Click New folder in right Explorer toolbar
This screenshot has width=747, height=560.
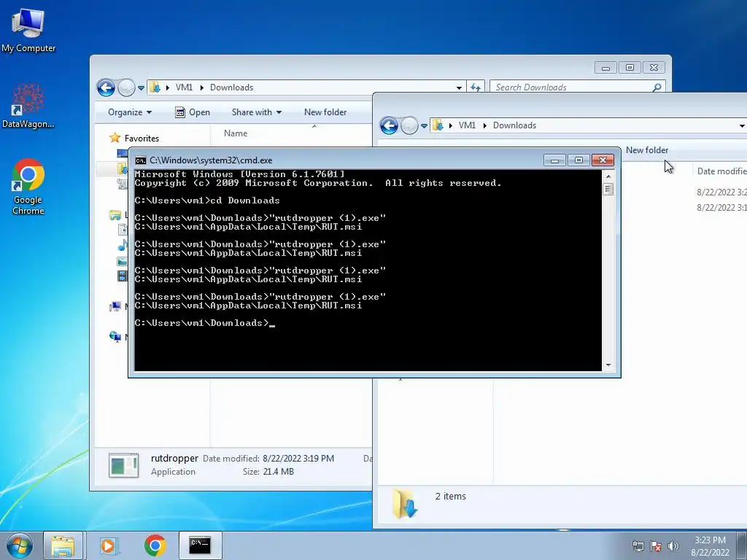point(647,150)
